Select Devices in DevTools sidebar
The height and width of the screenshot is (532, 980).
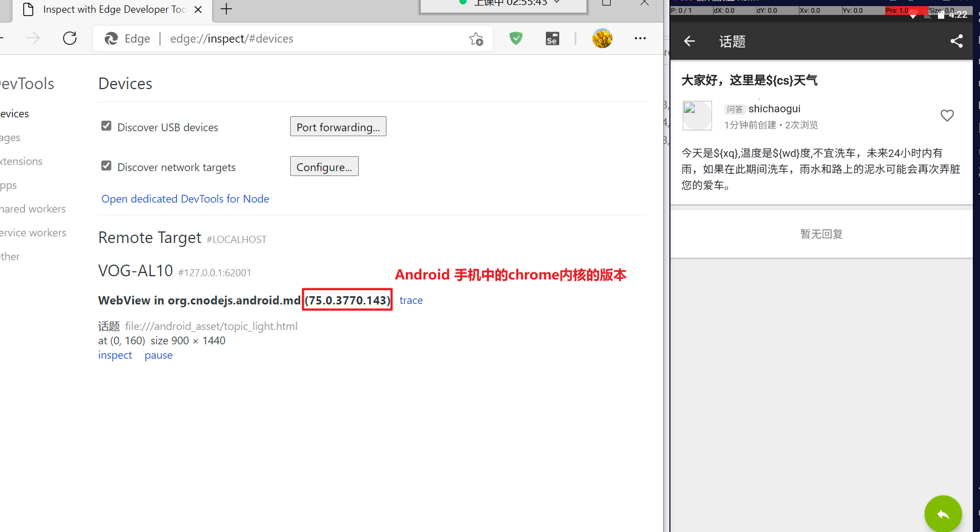point(14,113)
